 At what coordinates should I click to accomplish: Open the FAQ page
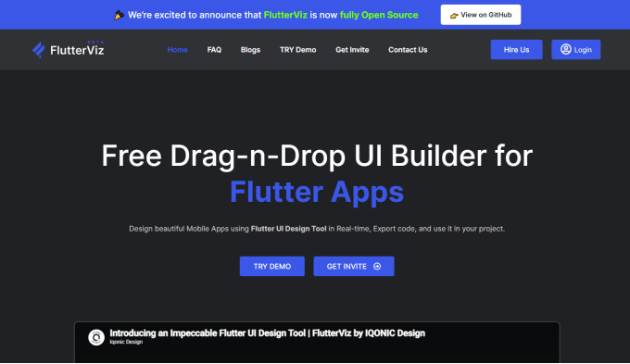click(x=214, y=50)
